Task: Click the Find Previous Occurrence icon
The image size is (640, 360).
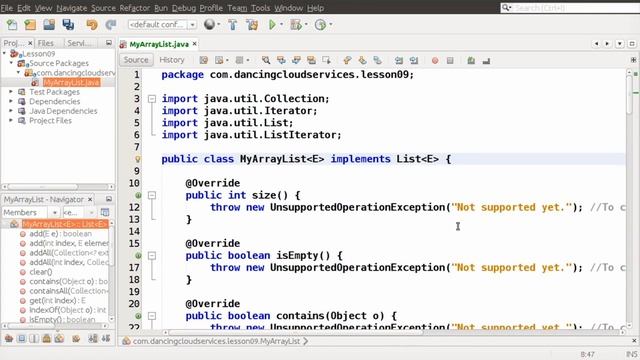Action: pyautogui.click(x=281, y=60)
